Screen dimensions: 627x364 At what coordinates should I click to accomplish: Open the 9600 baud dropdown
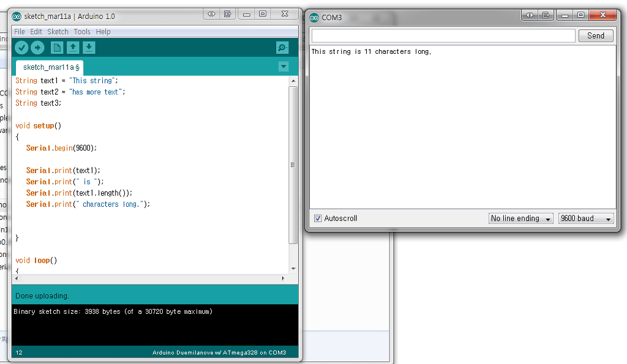pos(586,218)
